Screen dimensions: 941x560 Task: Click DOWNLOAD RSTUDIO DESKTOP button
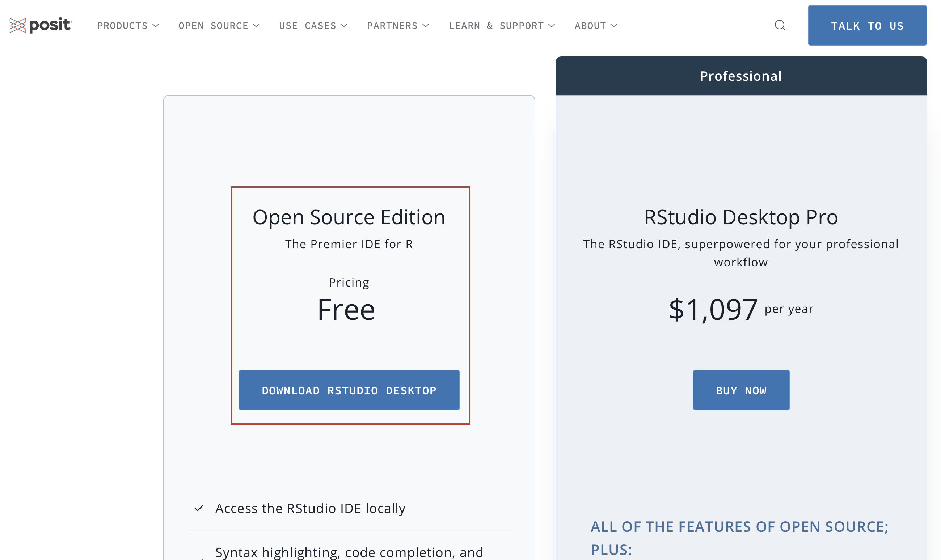(x=349, y=390)
